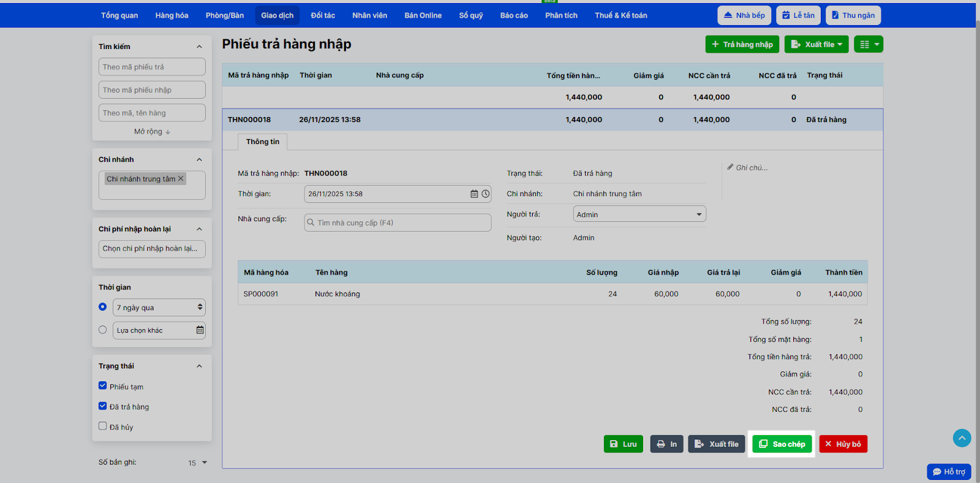The width and height of the screenshot is (980, 483).
Task: Click the Lễ tân button
Action: click(799, 15)
